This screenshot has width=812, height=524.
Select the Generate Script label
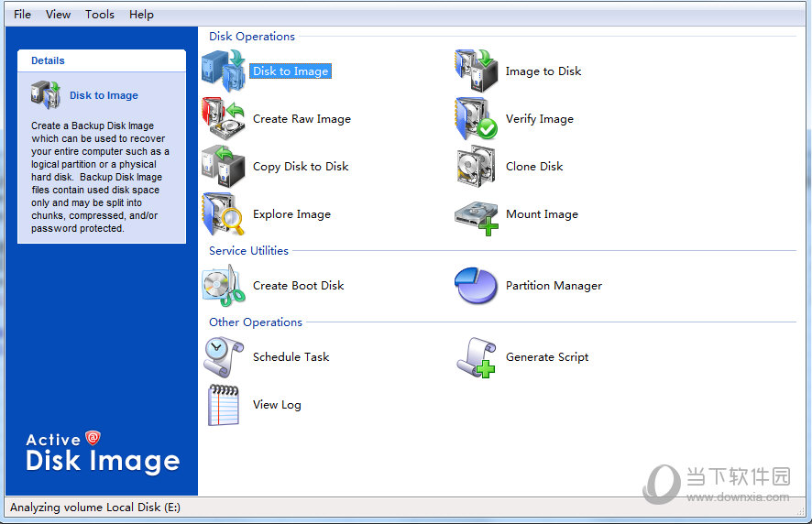[x=547, y=356]
